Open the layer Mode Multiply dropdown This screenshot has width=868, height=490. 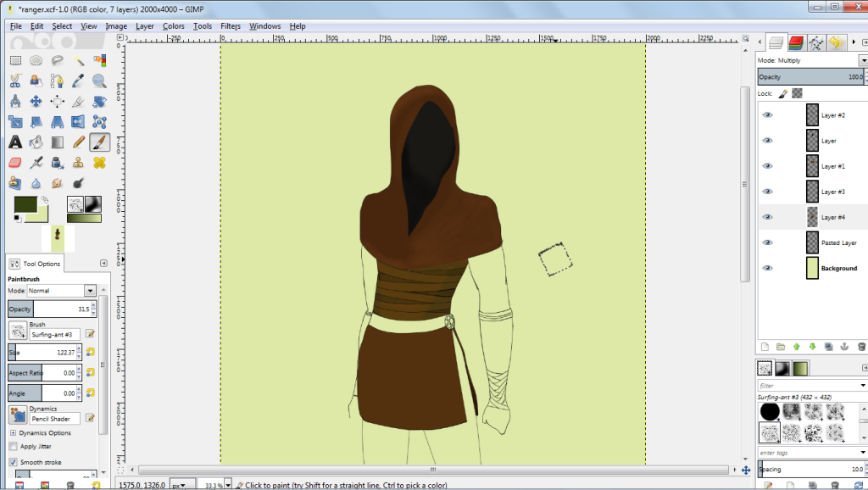coord(810,61)
